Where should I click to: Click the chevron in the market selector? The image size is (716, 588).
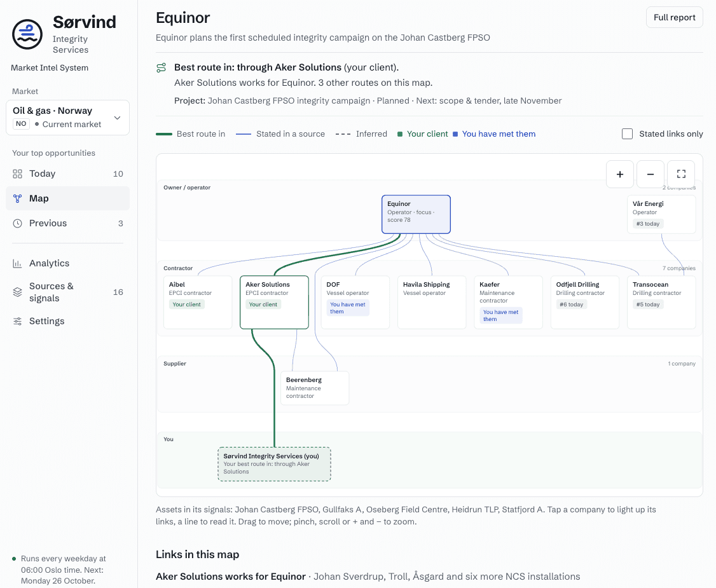click(118, 118)
